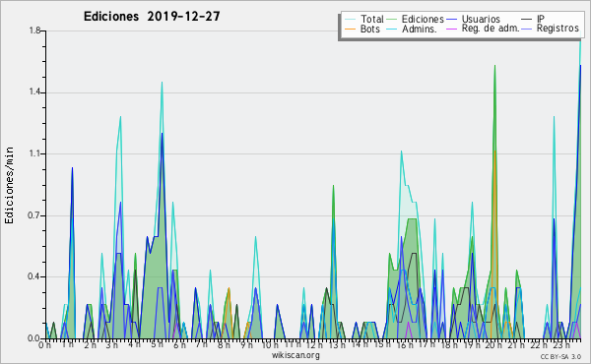Viewport: 591px width, 364px height.
Task: Click the 'wikiscan.org' caption
Action: pos(295,355)
